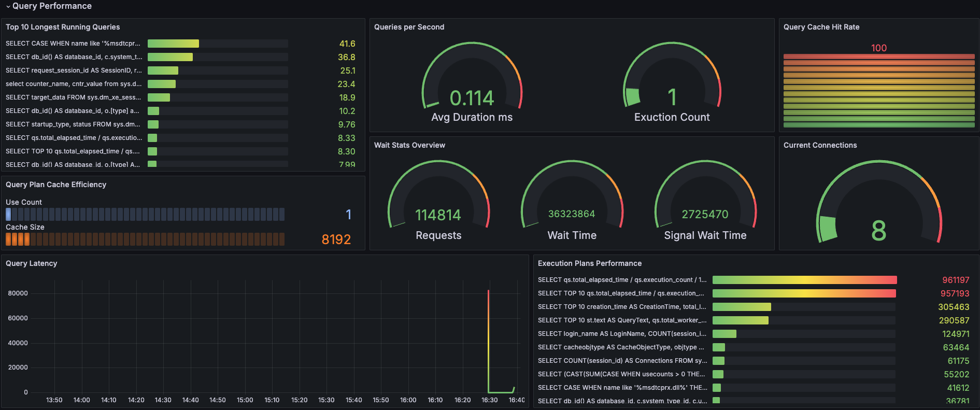The image size is (980, 410).
Task: Click the Use Count bar gauge
Action: coord(145,215)
